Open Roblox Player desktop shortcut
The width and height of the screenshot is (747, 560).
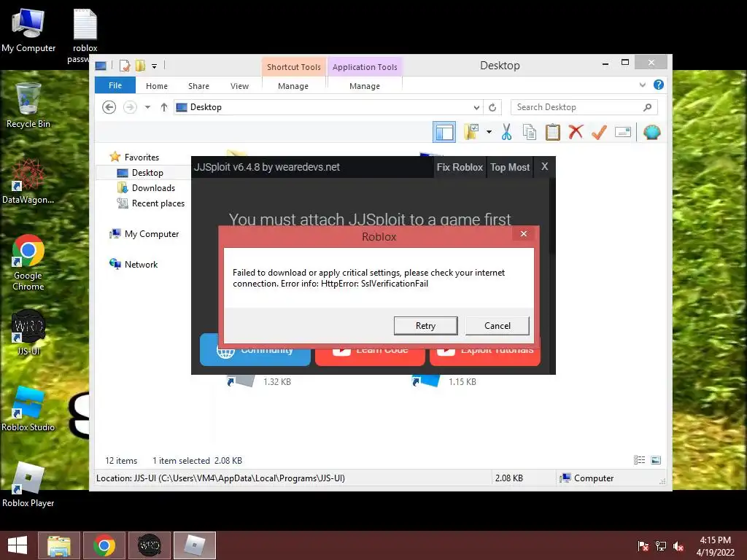28,484
